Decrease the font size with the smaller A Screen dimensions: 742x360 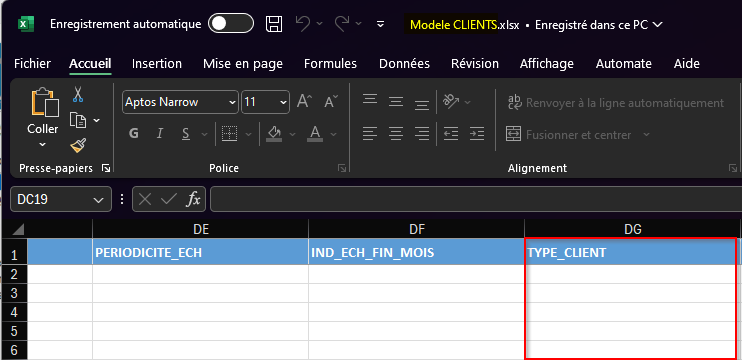click(x=331, y=101)
